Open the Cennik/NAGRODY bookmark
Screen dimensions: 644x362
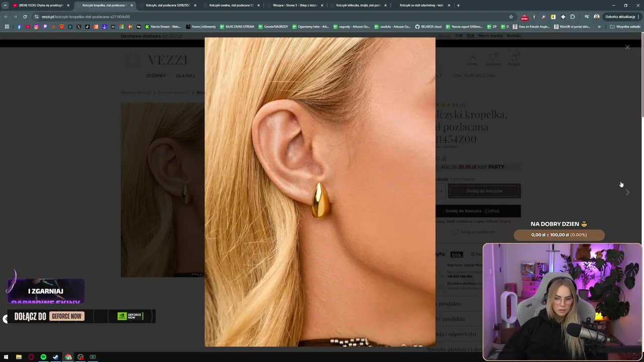click(274, 27)
